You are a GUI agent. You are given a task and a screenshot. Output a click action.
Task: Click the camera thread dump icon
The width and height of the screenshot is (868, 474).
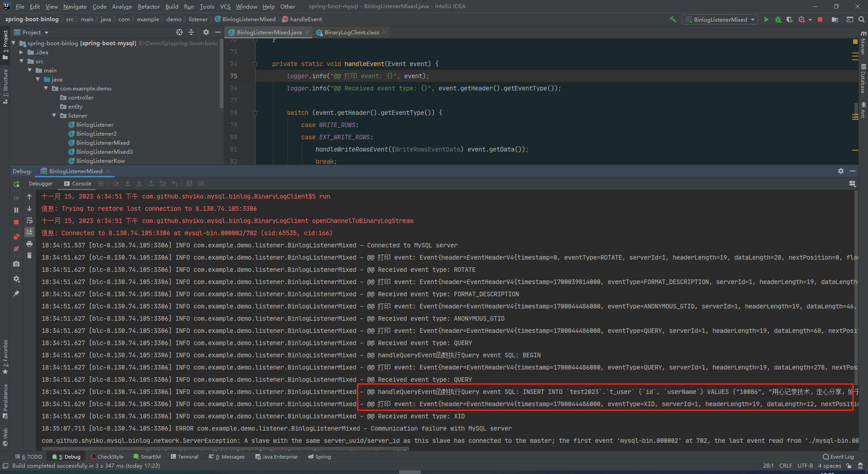pos(16,264)
